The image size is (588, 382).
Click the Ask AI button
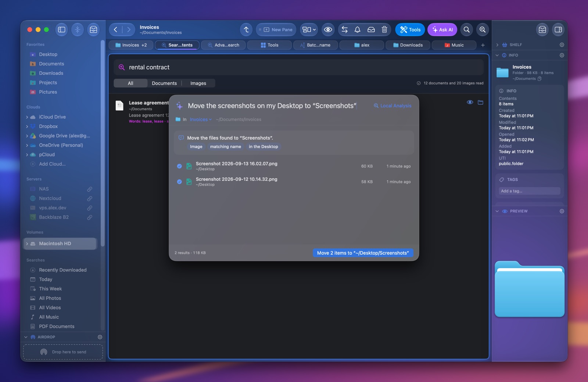pyautogui.click(x=442, y=30)
